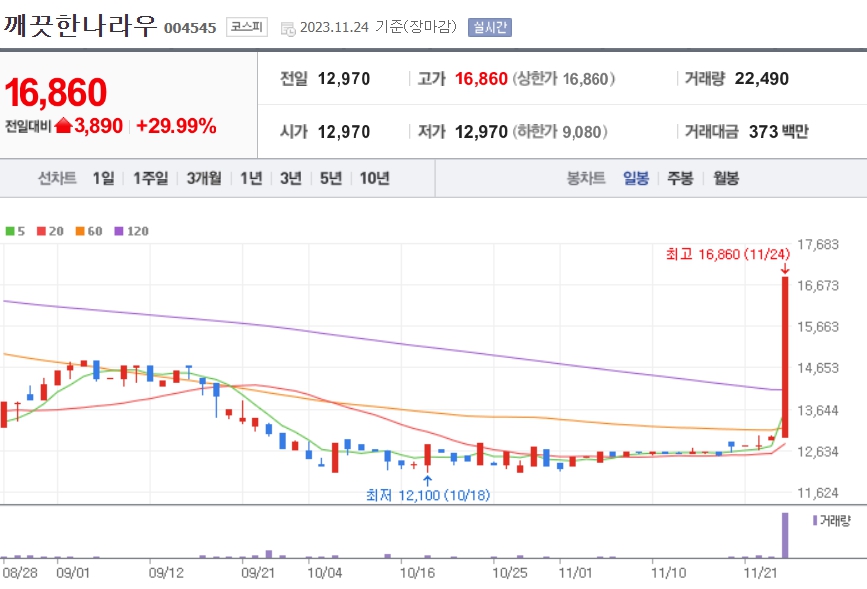
Task: Click the purple 120-day moving average legend swatch
Action: [x=119, y=231]
